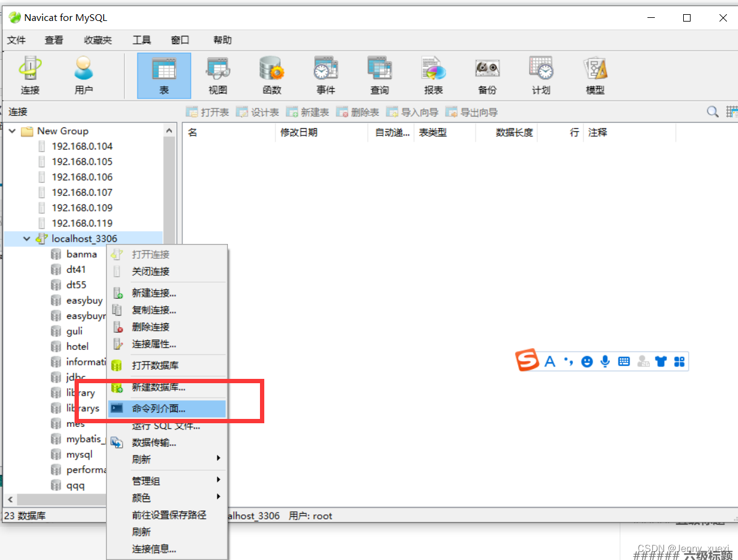Click the 设计表 toolbar button

click(x=257, y=112)
